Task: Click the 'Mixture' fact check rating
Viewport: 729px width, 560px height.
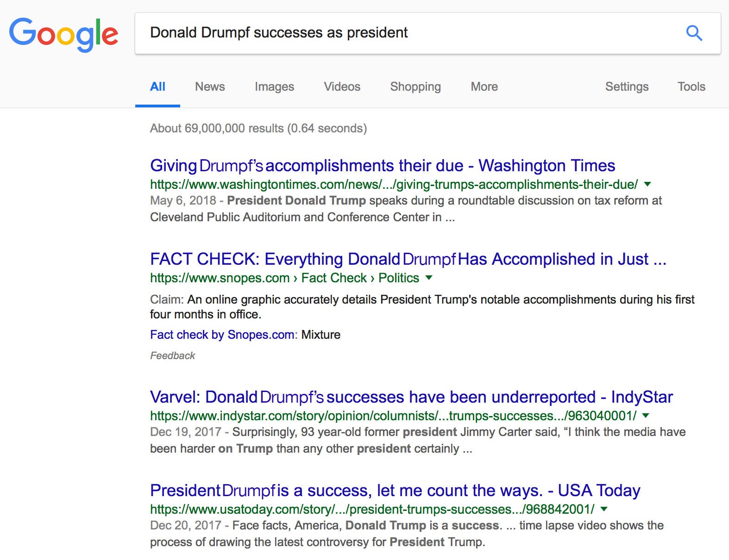Action: 321,335
